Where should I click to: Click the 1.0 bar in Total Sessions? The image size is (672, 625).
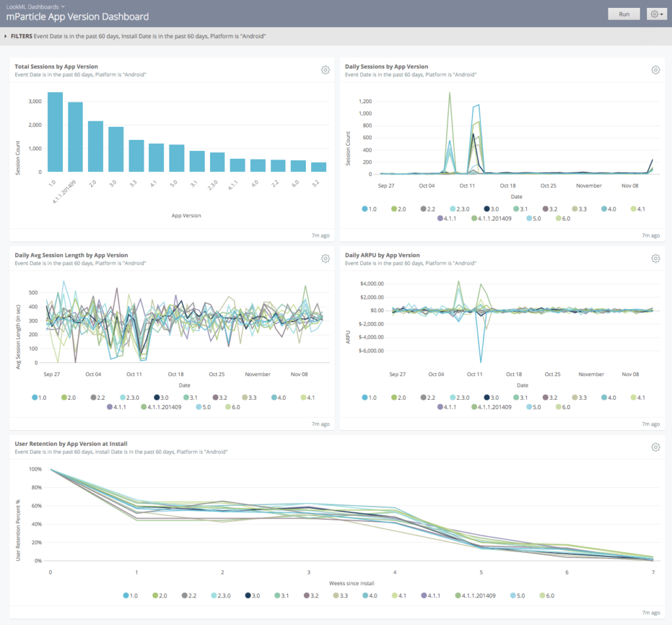click(55, 132)
